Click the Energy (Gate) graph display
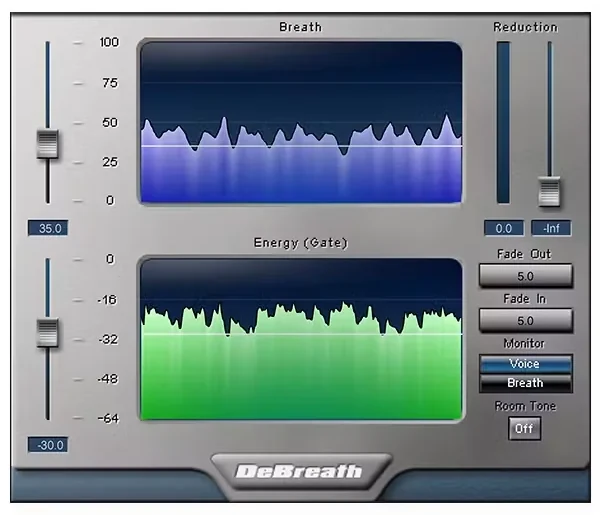Viewport: 600px width, 515px height. click(x=301, y=339)
